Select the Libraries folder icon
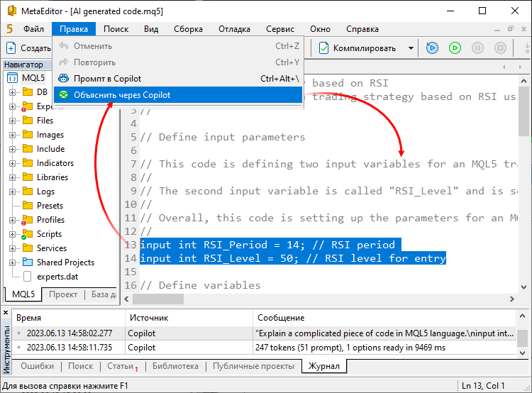Image resolution: width=532 pixels, height=393 pixels. click(28, 177)
